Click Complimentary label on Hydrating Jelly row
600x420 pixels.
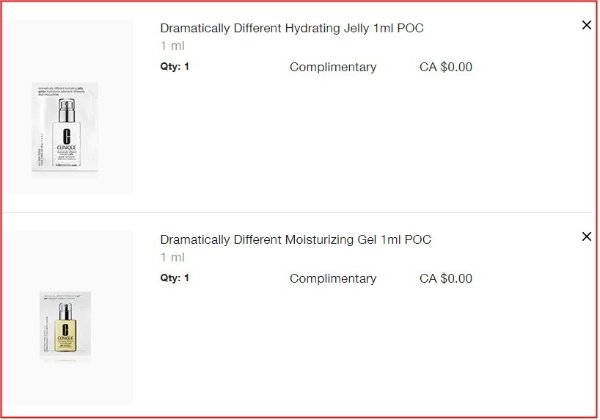(333, 67)
